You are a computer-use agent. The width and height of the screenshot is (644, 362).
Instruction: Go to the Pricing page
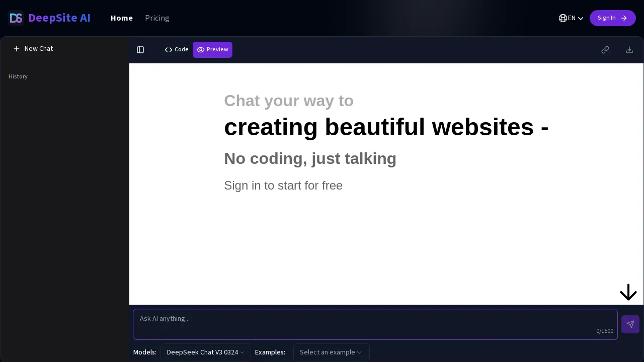click(x=157, y=18)
